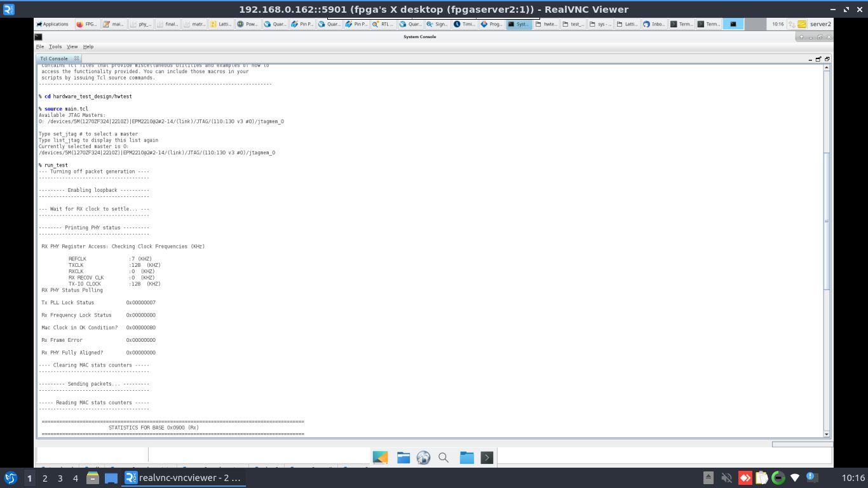Open the System Console window menu icon
Screen dimensions: 868x488
(39, 37)
